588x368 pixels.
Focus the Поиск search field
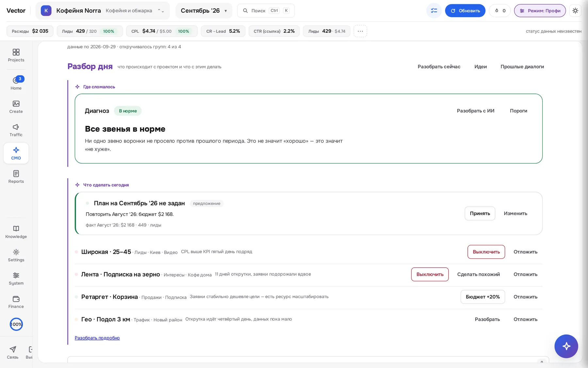[266, 11]
